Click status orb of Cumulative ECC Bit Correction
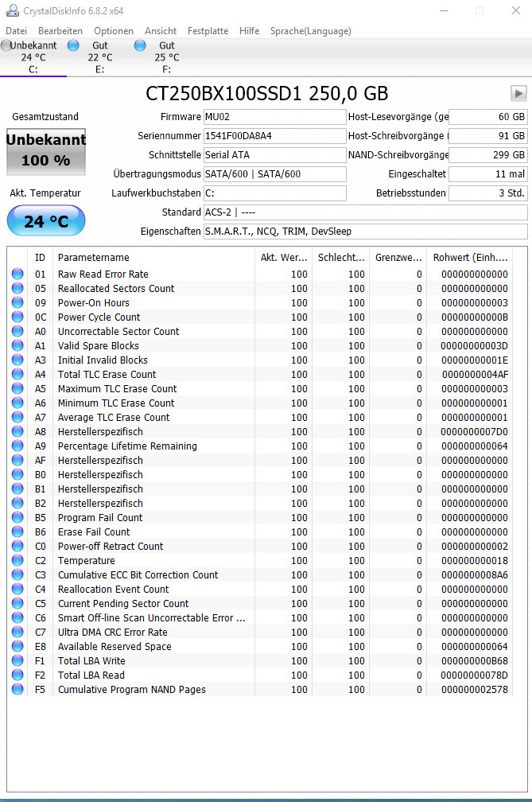The image size is (532, 802). point(17,574)
